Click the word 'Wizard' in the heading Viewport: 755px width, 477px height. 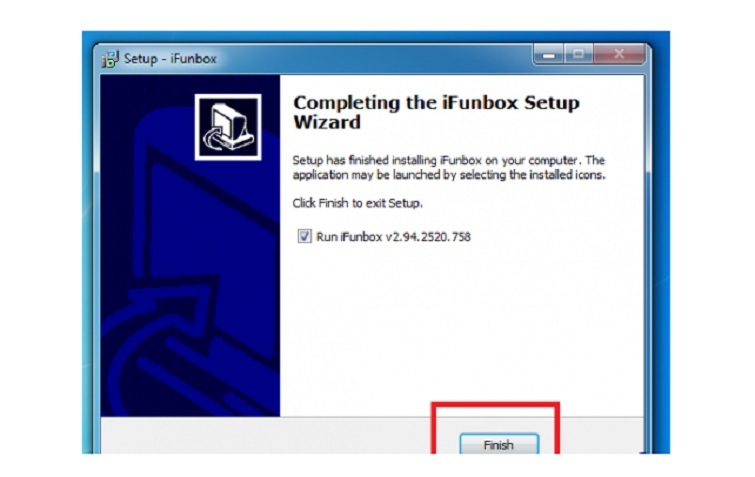pyautogui.click(x=327, y=122)
